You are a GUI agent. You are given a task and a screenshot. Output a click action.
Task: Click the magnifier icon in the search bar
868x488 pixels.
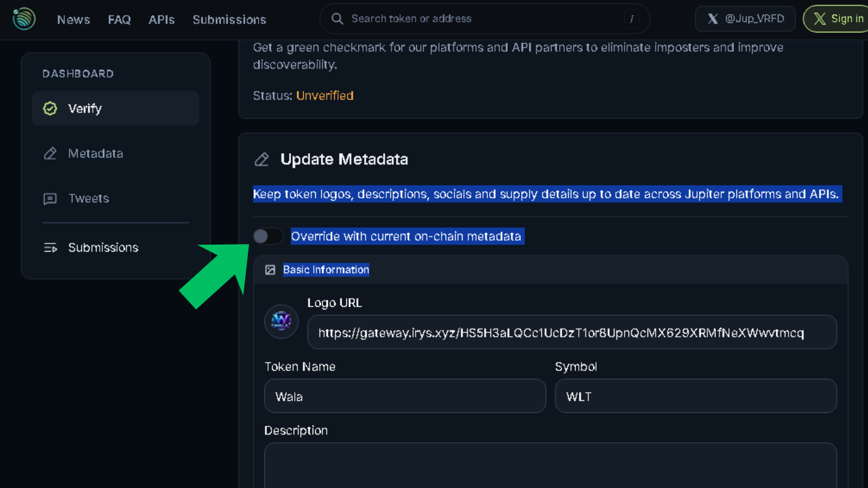(x=337, y=18)
